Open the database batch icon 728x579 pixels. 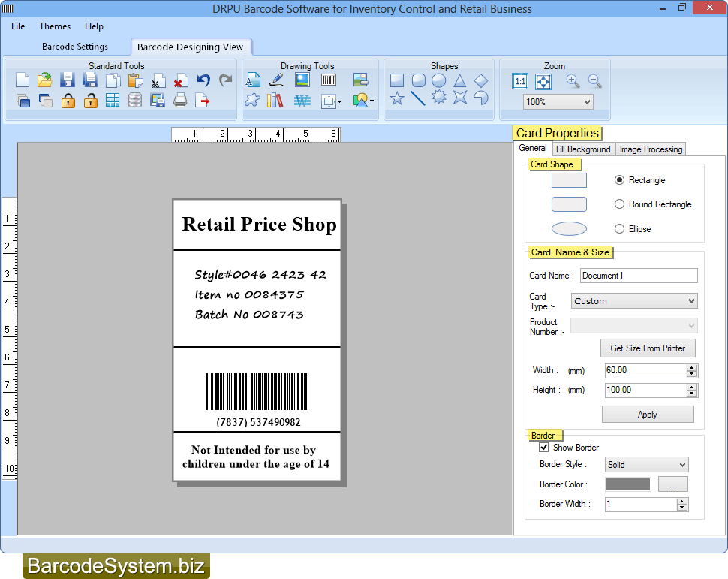click(135, 101)
